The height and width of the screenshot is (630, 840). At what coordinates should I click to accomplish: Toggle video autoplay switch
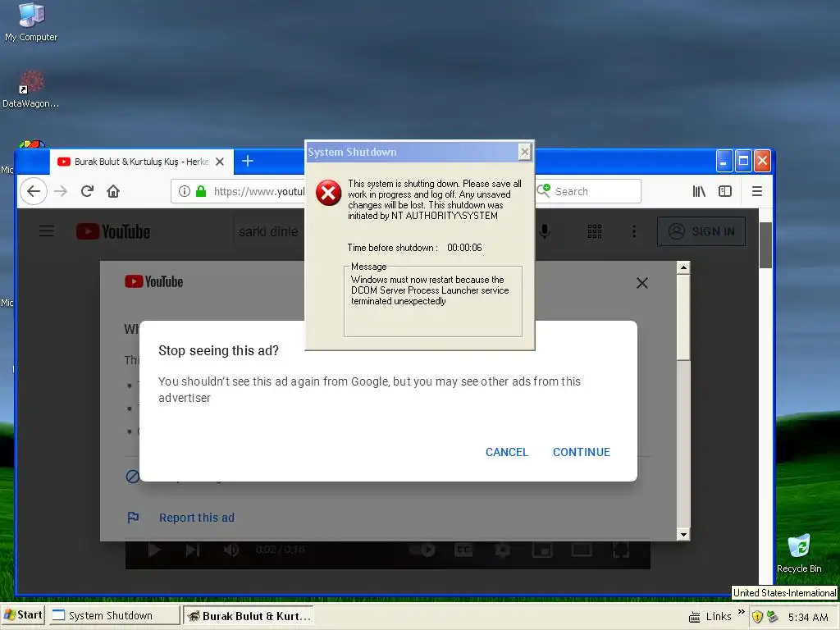(x=422, y=550)
